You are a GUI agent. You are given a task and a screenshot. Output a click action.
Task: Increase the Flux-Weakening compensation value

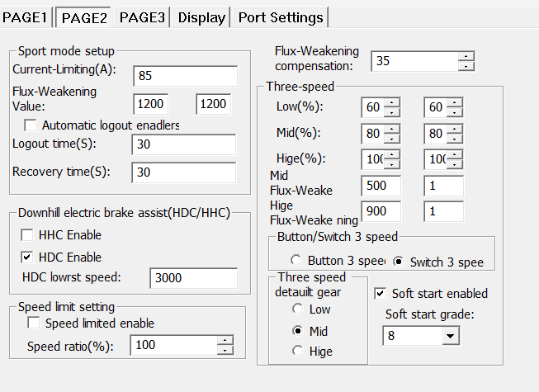[x=467, y=56]
